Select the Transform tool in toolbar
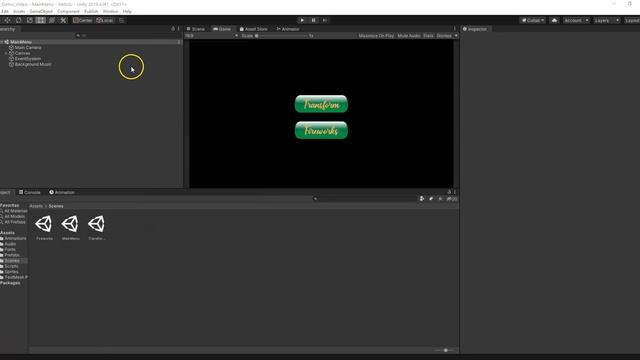This screenshot has width=640, height=360. [52, 20]
